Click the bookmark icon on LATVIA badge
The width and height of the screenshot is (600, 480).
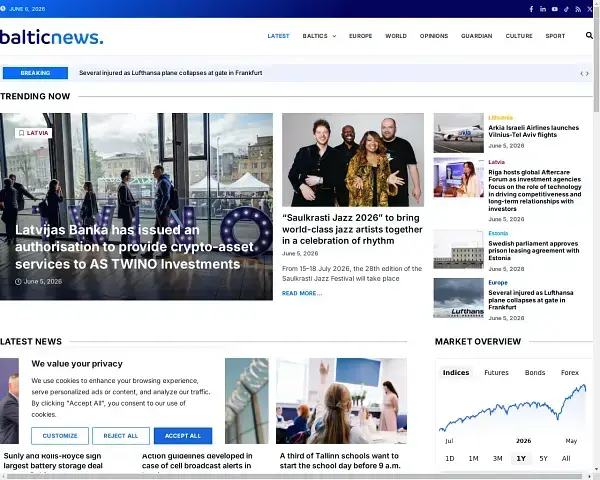click(x=21, y=133)
